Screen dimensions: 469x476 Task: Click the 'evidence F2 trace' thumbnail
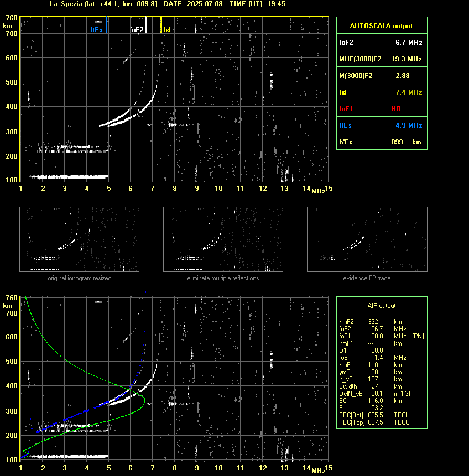click(x=367, y=239)
